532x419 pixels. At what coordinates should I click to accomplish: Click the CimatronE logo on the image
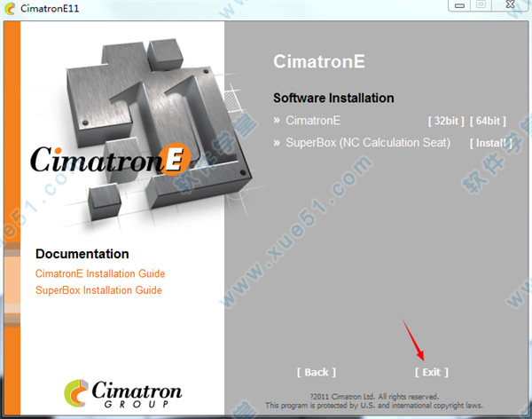click(110, 159)
